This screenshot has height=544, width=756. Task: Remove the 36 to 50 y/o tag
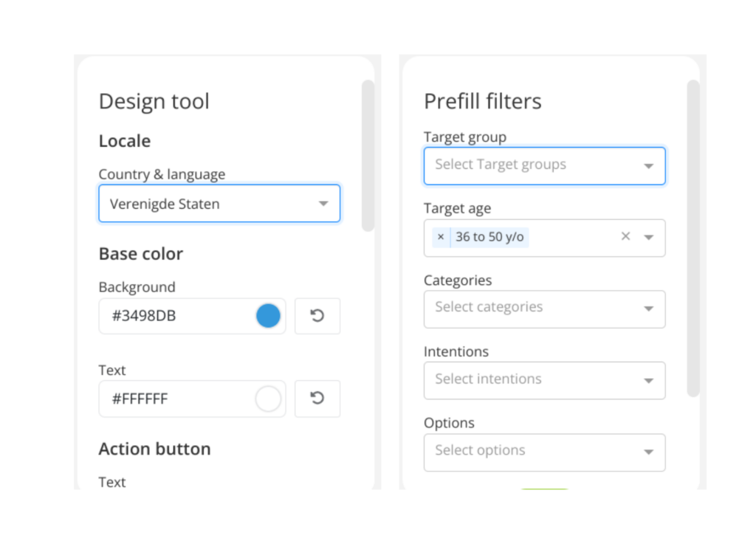(x=441, y=237)
